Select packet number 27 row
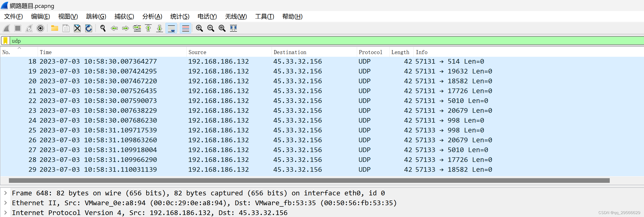The image size is (644, 217). tap(322, 150)
